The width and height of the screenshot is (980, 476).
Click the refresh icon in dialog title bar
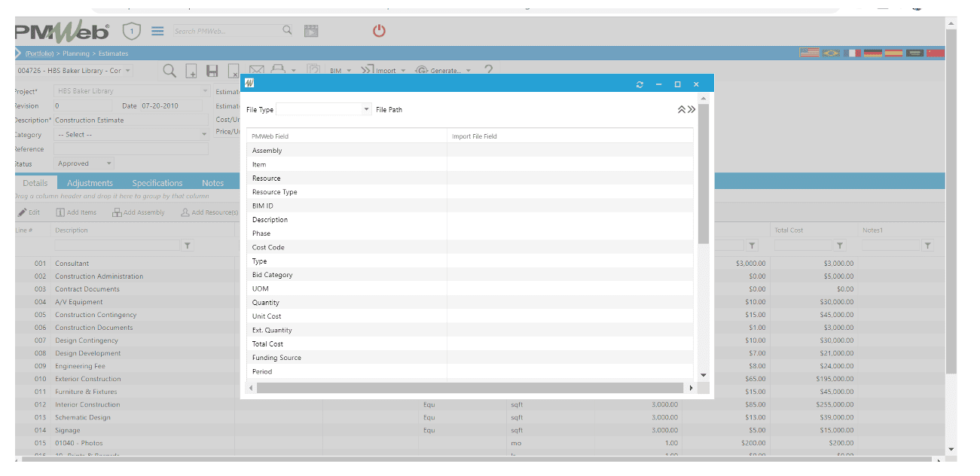click(x=640, y=84)
